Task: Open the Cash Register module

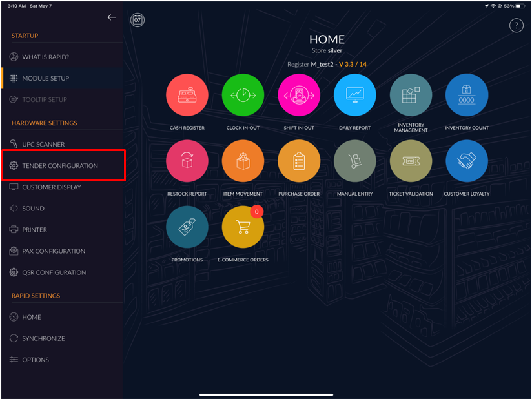Action: (x=187, y=96)
